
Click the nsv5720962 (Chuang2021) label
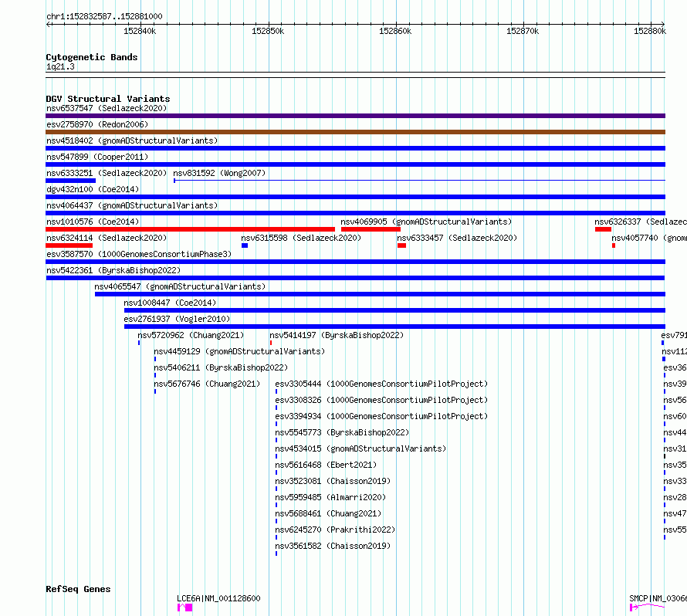(191, 335)
